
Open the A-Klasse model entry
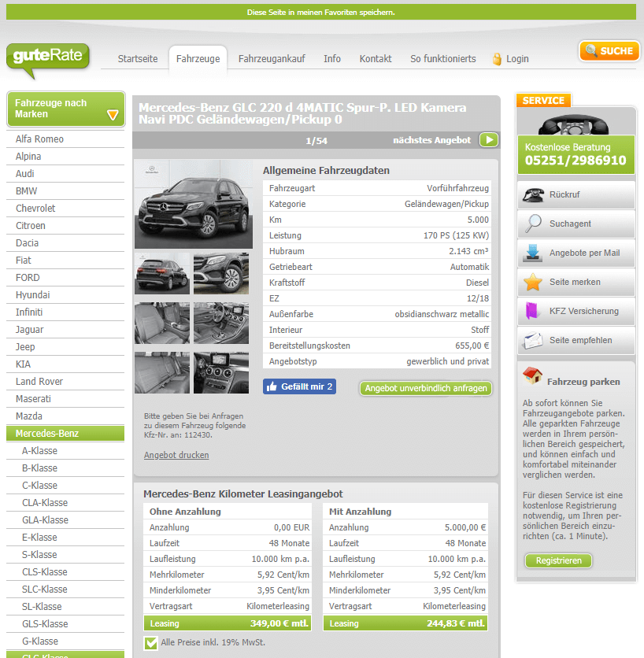(x=65, y=451)
